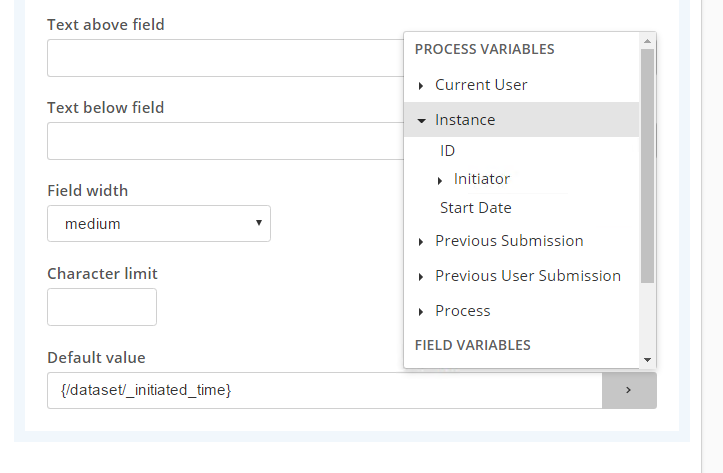Expand the Initiator sub-node arrow
The height and width of the screenshot is (473, 723).
coord(439,181)
